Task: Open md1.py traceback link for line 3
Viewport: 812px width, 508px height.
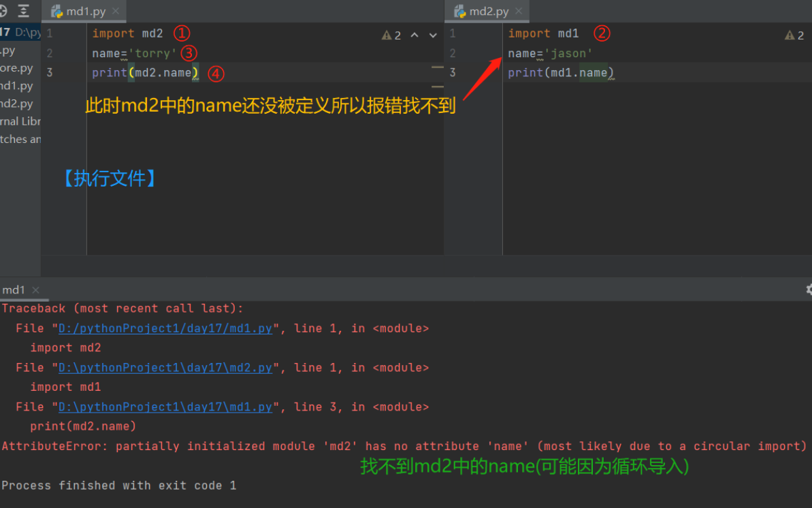Action: click(165, 407)
